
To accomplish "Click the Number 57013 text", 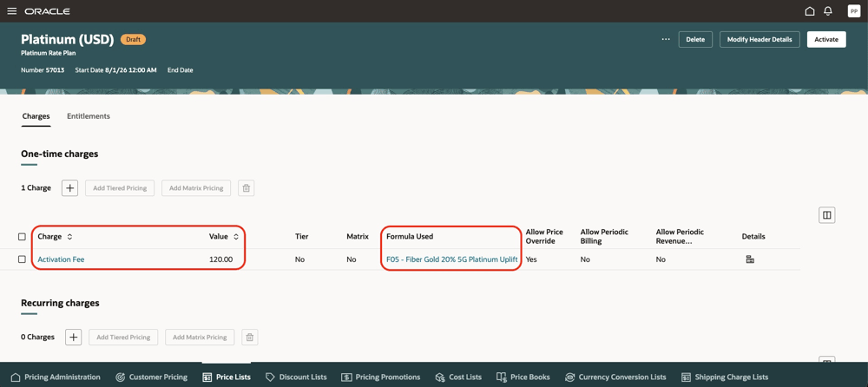I will tap(43, 70).
